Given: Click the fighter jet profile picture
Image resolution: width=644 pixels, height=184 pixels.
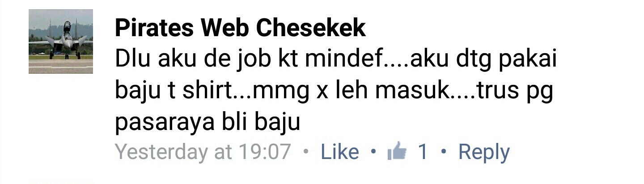Looking at the screenshot, I should [61, 41].
